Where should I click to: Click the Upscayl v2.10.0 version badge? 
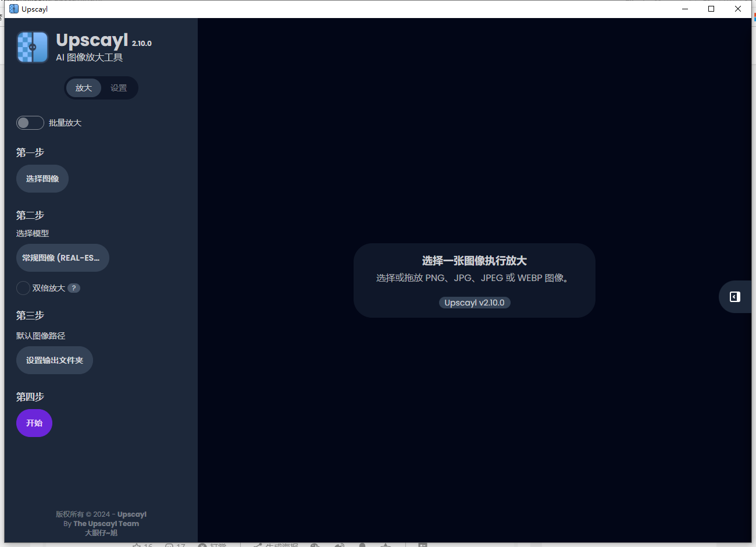475,302
